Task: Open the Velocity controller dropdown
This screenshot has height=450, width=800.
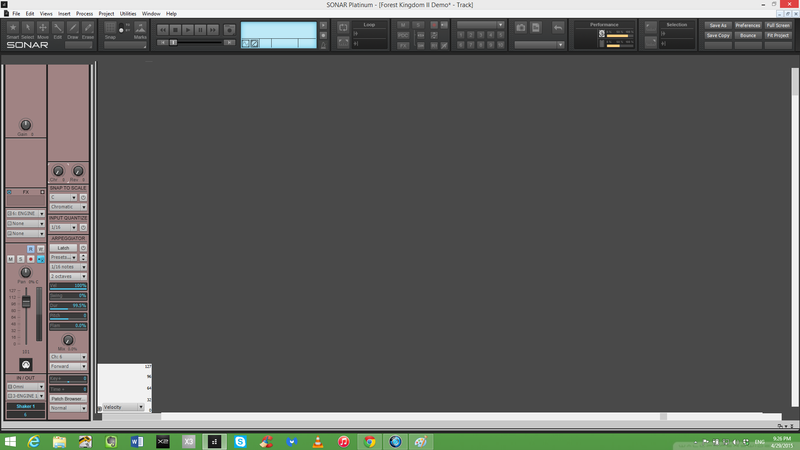Action: (x=124, y=407)
